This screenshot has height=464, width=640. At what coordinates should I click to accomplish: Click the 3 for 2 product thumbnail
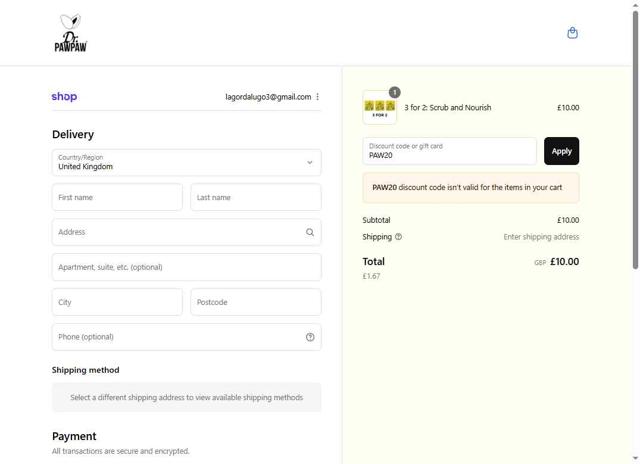click(x=380, y=108)
